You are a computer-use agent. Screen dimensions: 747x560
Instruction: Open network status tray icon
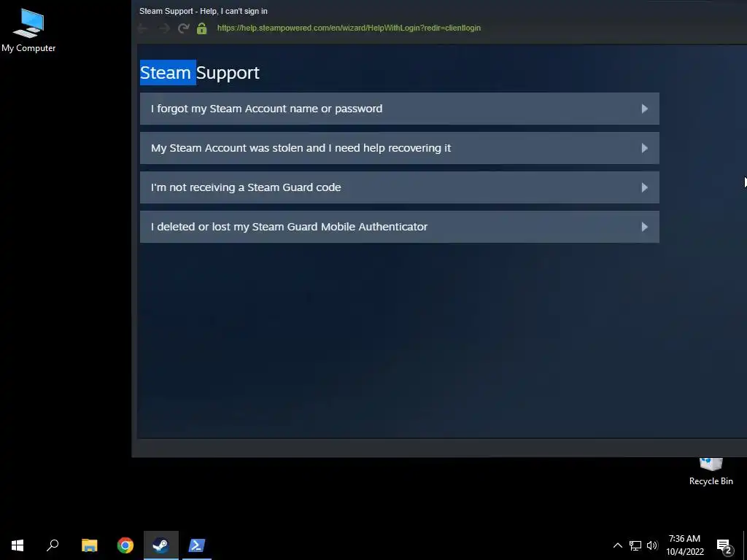coord(635,545)
